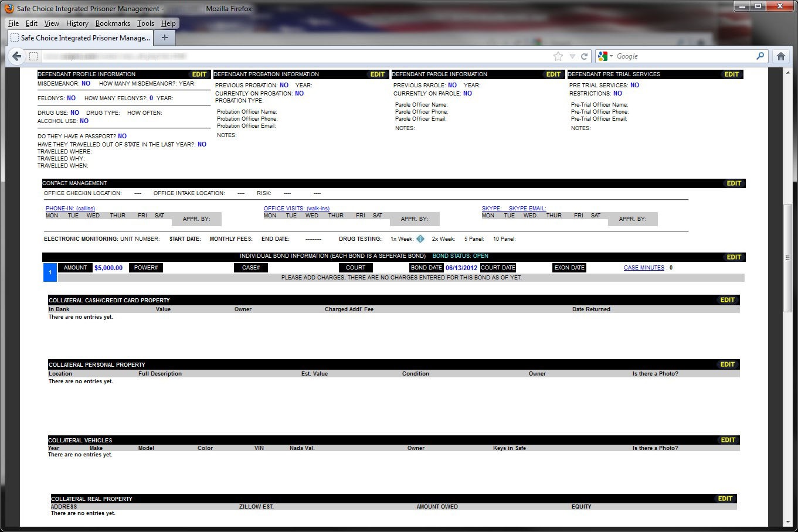Click the COURT DATE label

click(x=498, y=268)
